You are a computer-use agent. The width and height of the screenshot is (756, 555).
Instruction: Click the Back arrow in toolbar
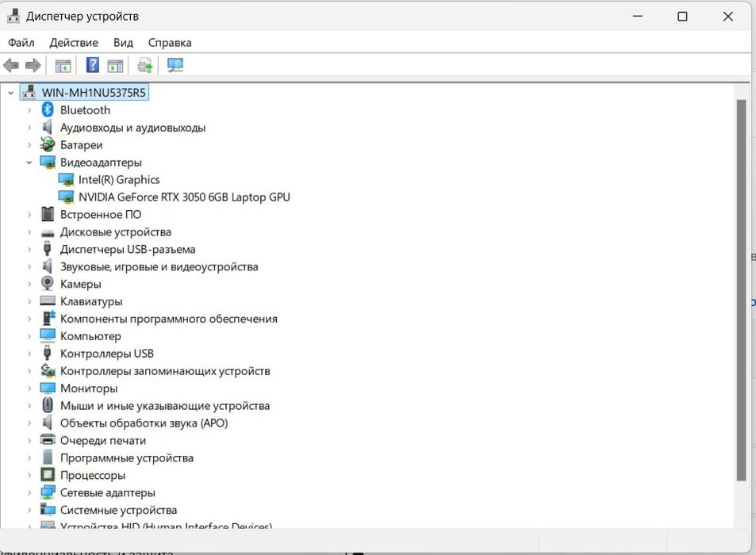click(x=11, y=65)
